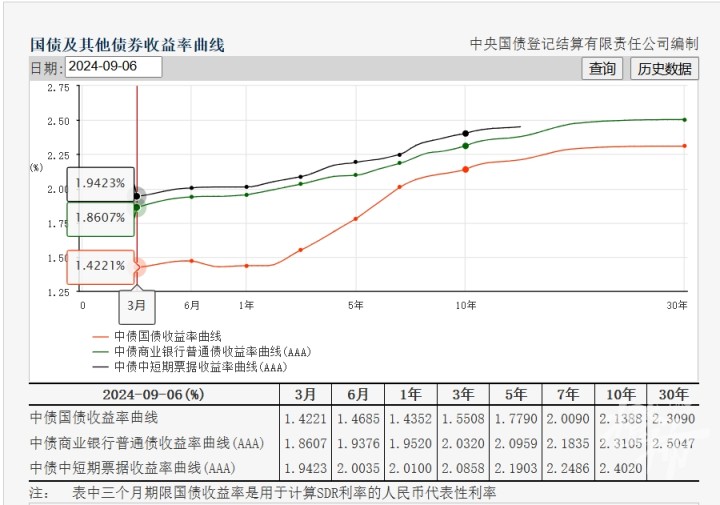Click the 5年 x-axis label
The image size is (720, 505).
point(355,305)
